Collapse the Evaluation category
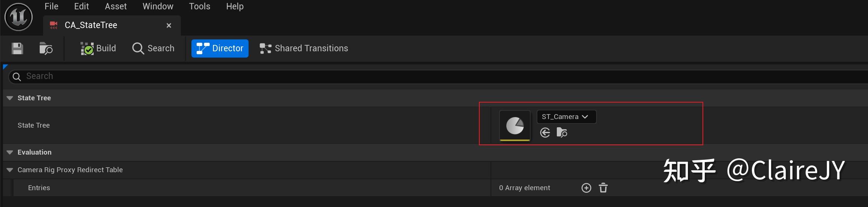Viewport: 868px width, 207px height. 10,152
